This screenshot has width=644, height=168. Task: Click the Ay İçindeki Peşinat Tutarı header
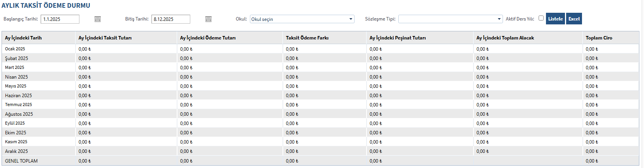pyautogui.click(x=398, y=38)
